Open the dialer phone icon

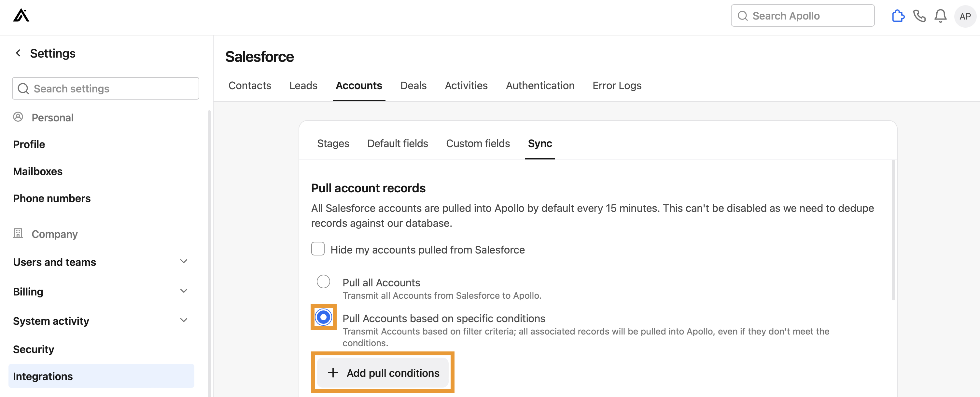point(919,16)
